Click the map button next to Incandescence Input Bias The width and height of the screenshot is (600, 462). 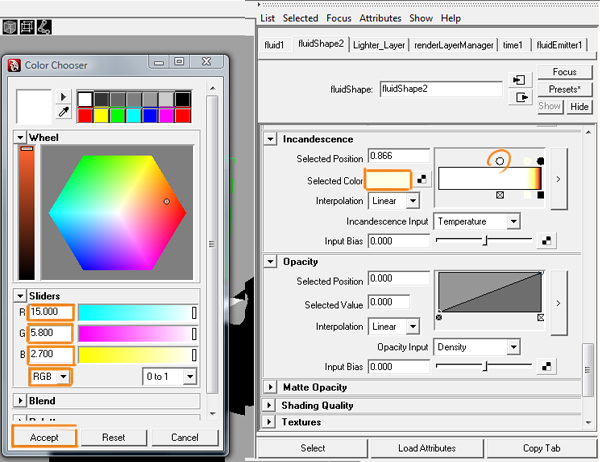546,241
